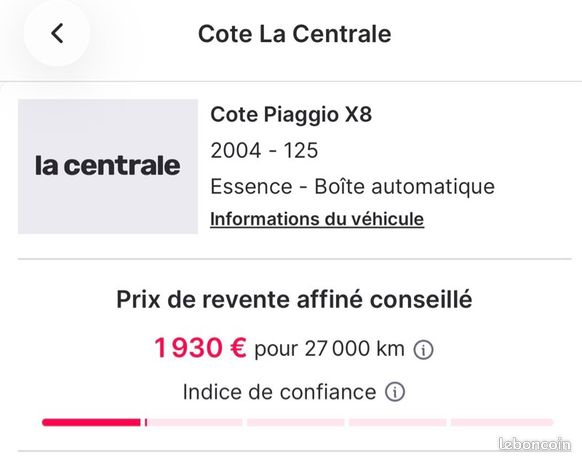Image resolution: width=582 pixels, height=460 pixels.
Task: Click the filled red confidence bar segment
Action: (91, 422)
